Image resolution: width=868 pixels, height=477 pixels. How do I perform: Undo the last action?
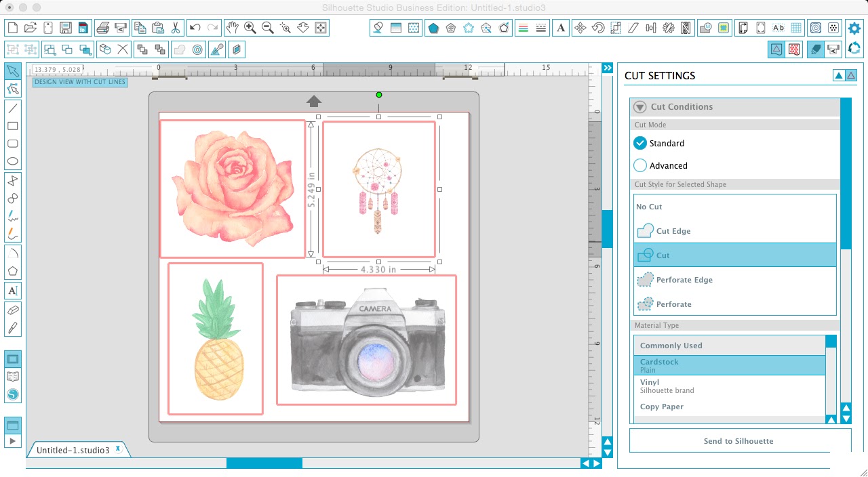tap(195, 28)
